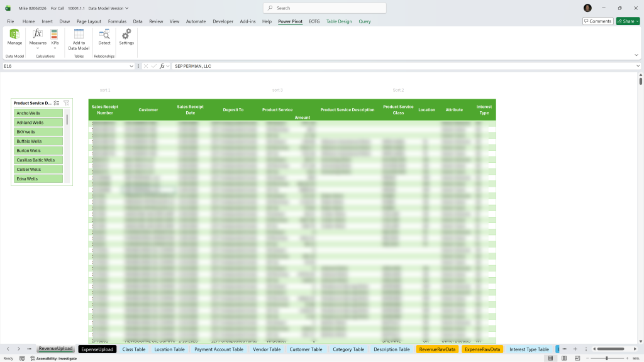
Task: Open Power Pivot Settings gear
Action: pos(126,37)
